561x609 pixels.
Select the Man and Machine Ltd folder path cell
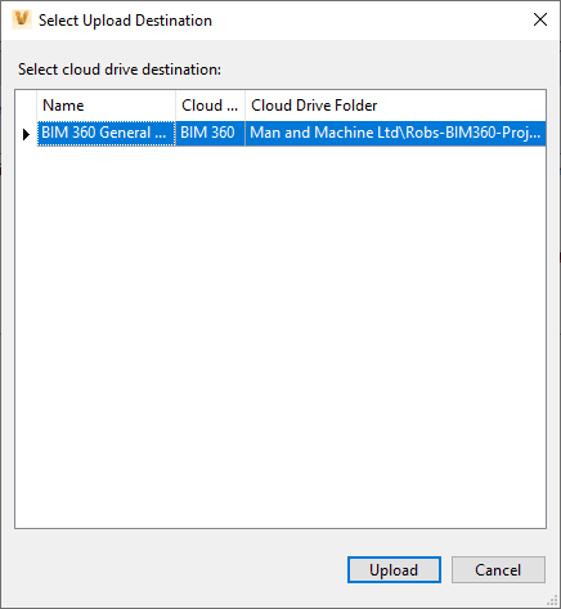tap(395, 134)
